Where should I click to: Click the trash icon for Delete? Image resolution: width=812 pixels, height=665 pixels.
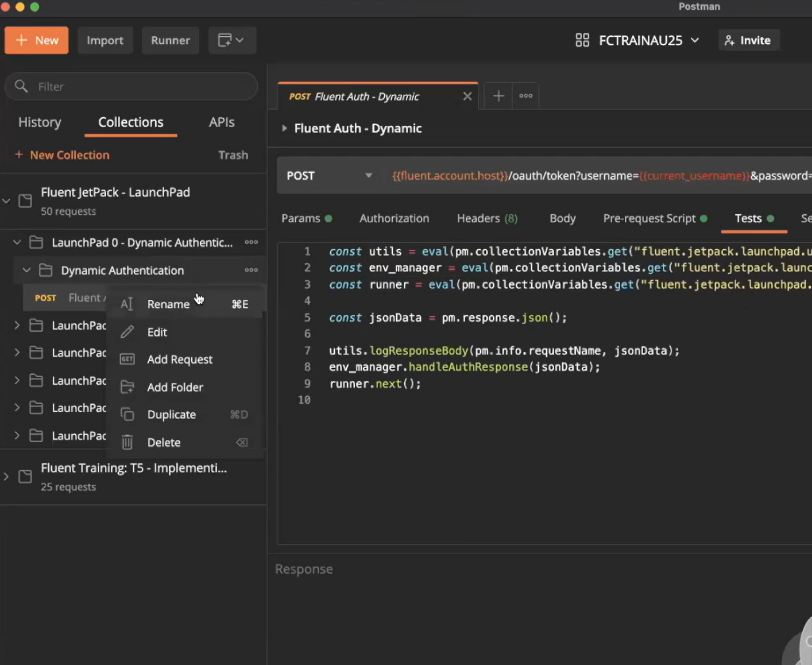pos(127,442)
